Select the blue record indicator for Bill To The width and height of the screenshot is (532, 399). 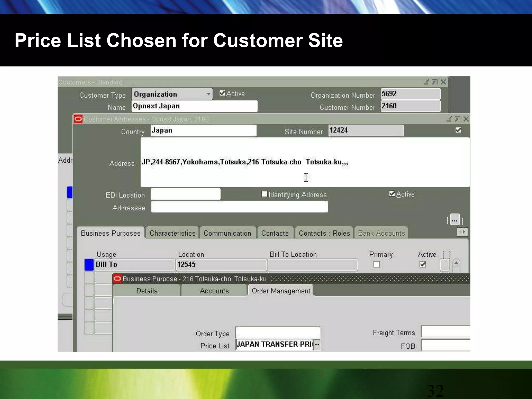tap(89, 265)
